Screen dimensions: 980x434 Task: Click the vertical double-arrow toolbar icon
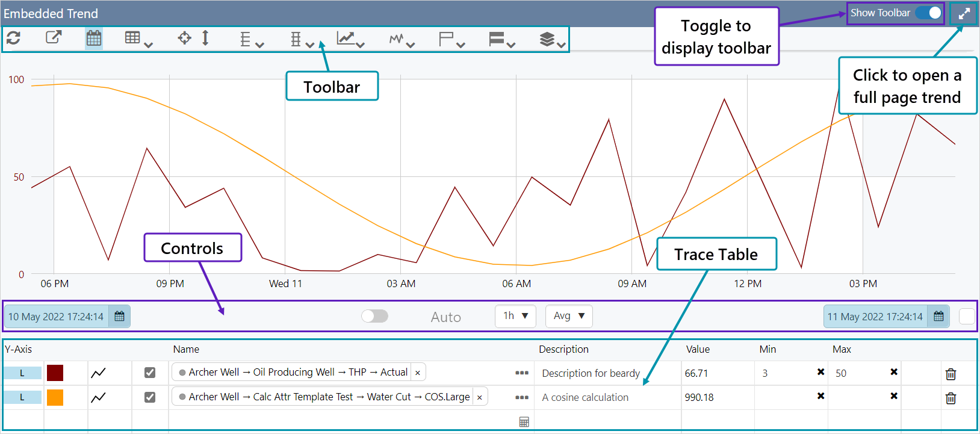pyautogui.click(x=205, y=38)
